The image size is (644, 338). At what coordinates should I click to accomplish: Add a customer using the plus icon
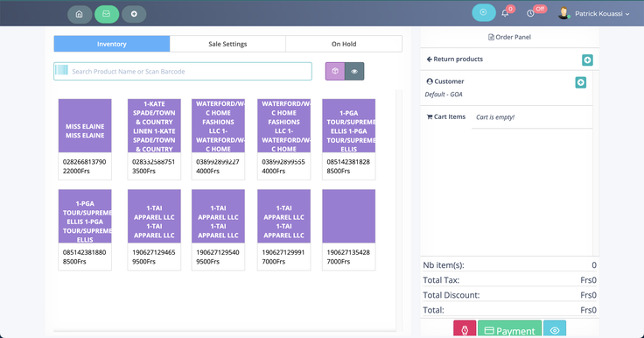[580, 82]
